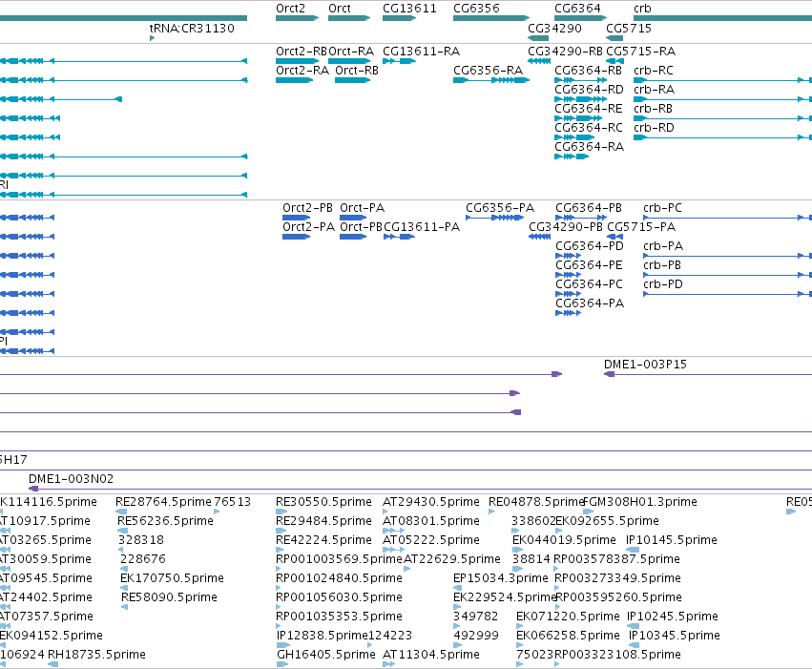Click EST RE28764.5prime
Image resolution: width=812 pixels, height=669 pixels.
[x=121, y=512]
